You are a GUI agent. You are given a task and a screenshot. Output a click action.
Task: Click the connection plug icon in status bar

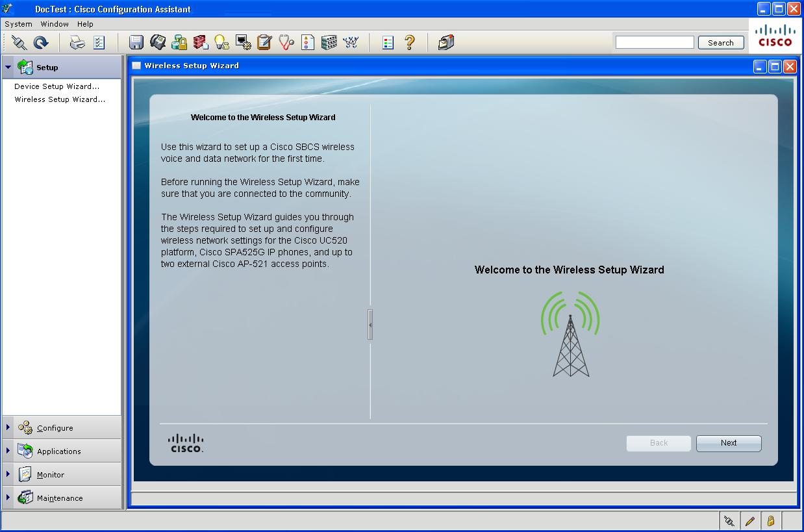[729, 521]
